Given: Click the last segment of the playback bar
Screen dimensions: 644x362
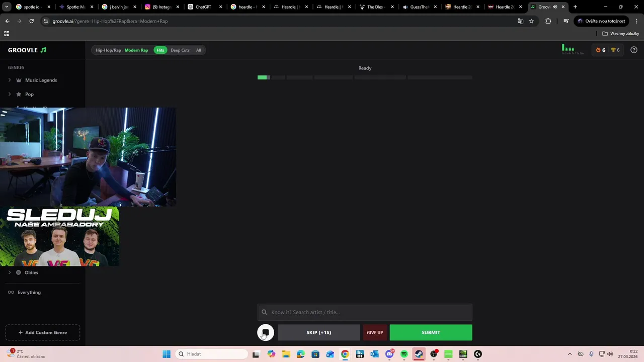Looking at the screenshot, I should pos(440,77).
